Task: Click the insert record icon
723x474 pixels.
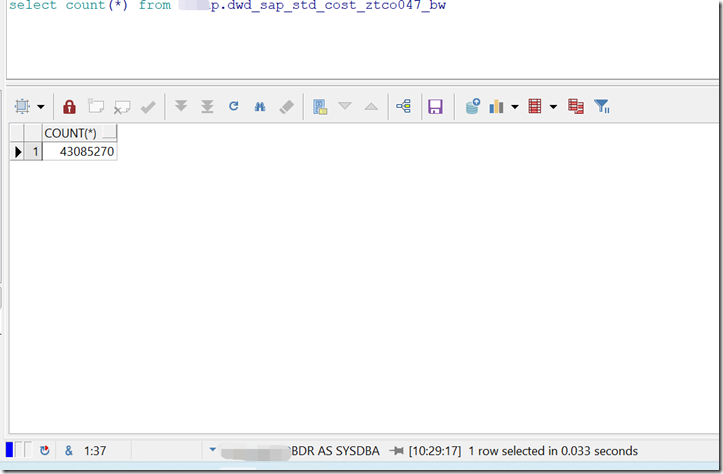Action: (x=96, y=106)
